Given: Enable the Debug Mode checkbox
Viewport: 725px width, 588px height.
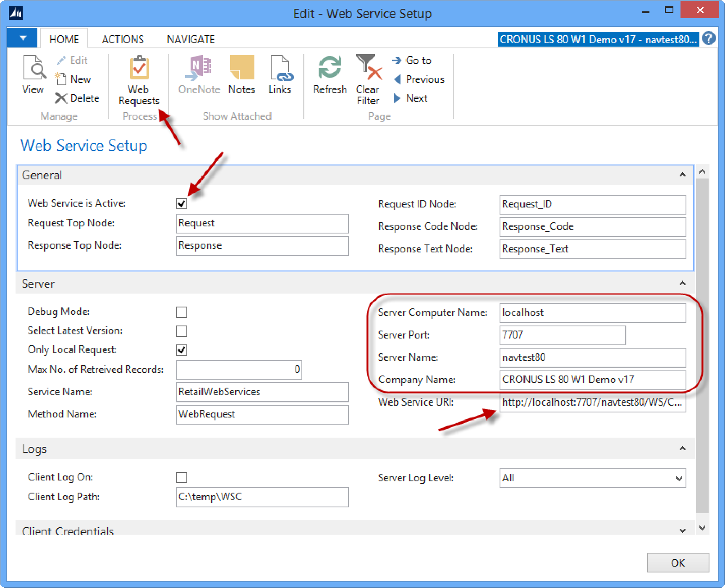Looking at the screenshot, I should tap(181, 312).
